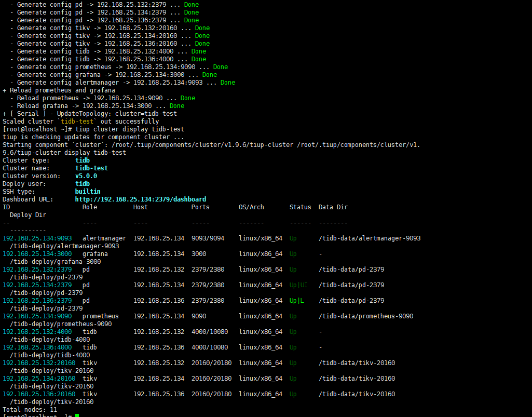The height and width of the screenshot is (417, 532).
Task: Click the node ID 192.168.25.132:20160
Action: pos(39,364)
